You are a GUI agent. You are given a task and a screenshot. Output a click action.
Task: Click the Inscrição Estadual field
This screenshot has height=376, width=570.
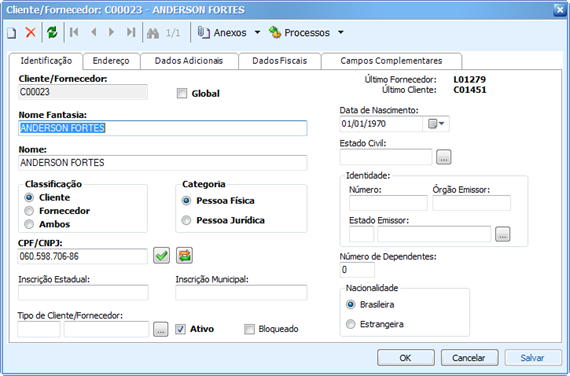83,293
